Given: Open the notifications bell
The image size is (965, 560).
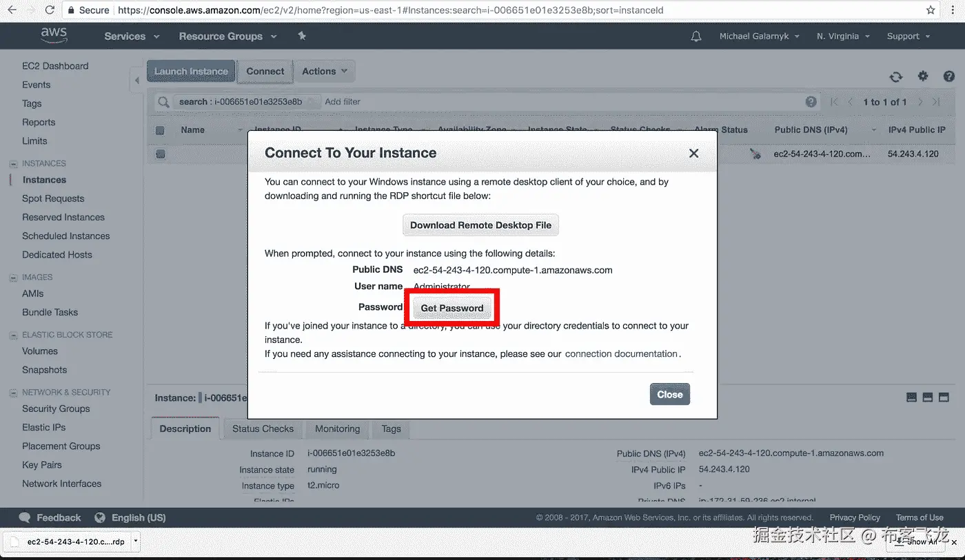Looking at the screenshot, I should [696, 37].
